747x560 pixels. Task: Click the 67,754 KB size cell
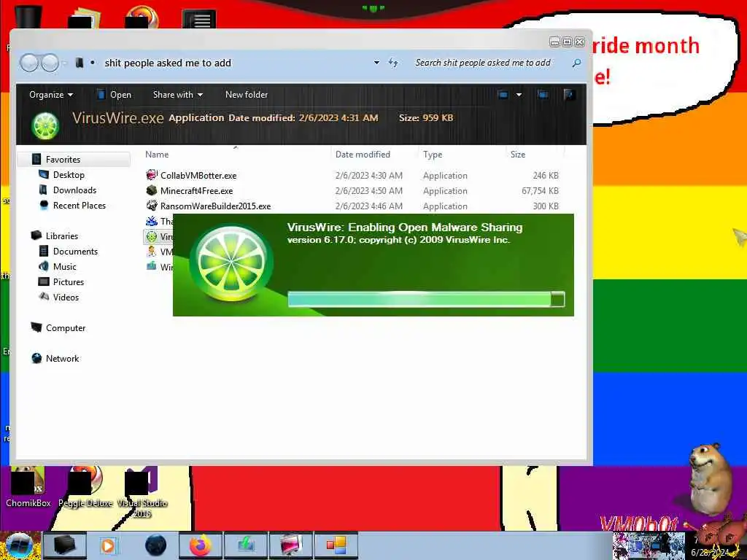[540, 191]
